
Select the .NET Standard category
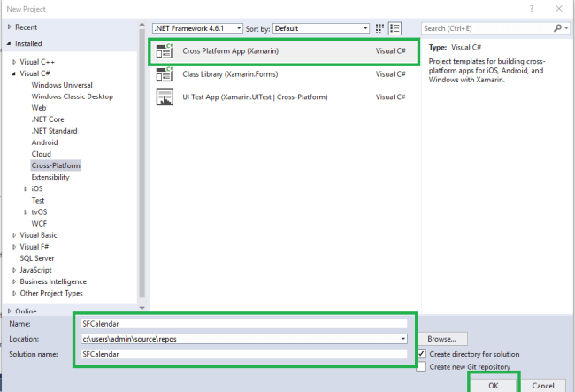54,131
